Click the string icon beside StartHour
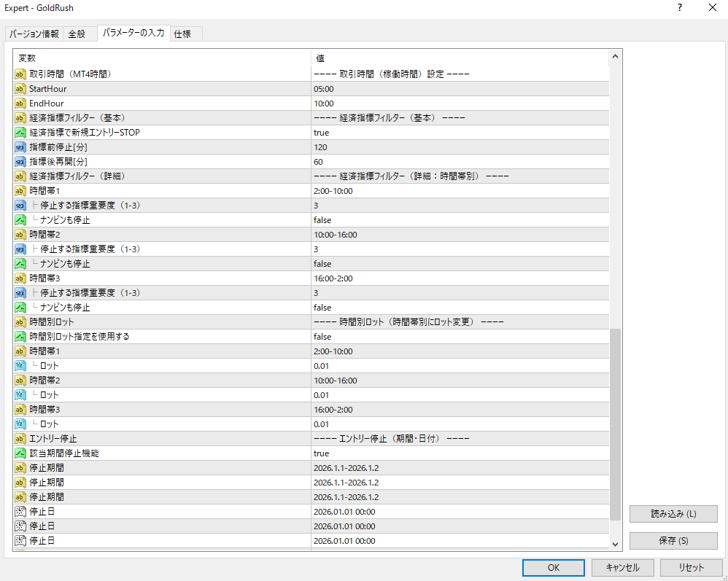Screen dimensions: 728x581 coord(20,89)
